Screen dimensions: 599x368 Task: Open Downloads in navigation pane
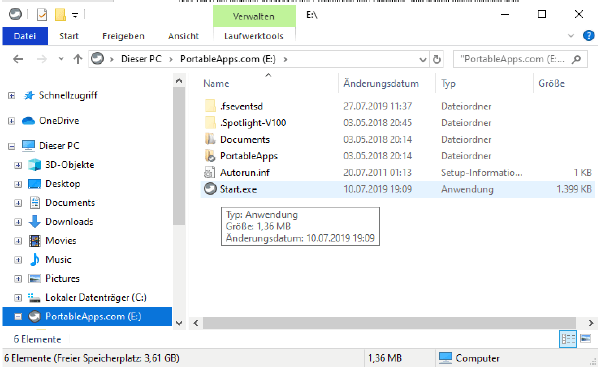[69, 222]
